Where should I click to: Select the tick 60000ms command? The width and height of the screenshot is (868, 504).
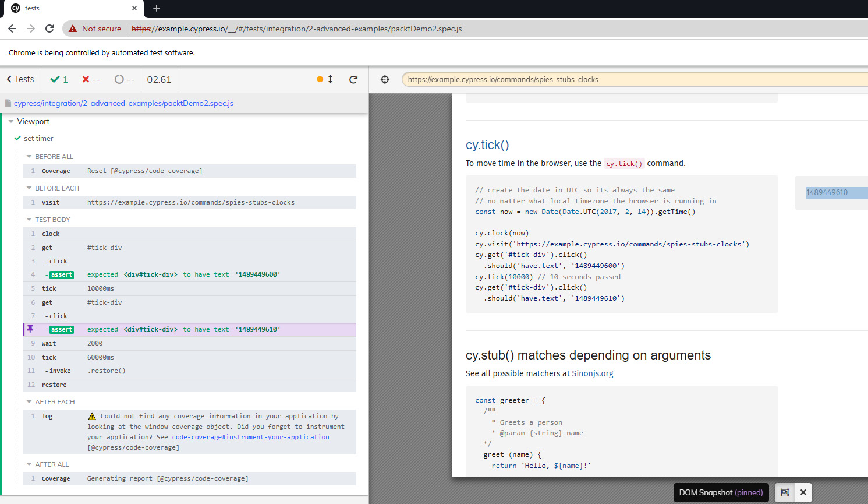pos(190,357)
